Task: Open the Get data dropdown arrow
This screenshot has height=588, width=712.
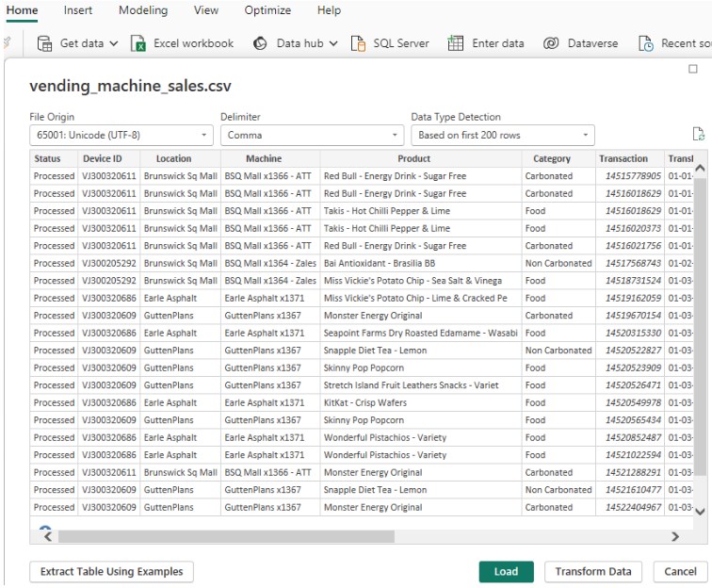Action: [114, 43]
